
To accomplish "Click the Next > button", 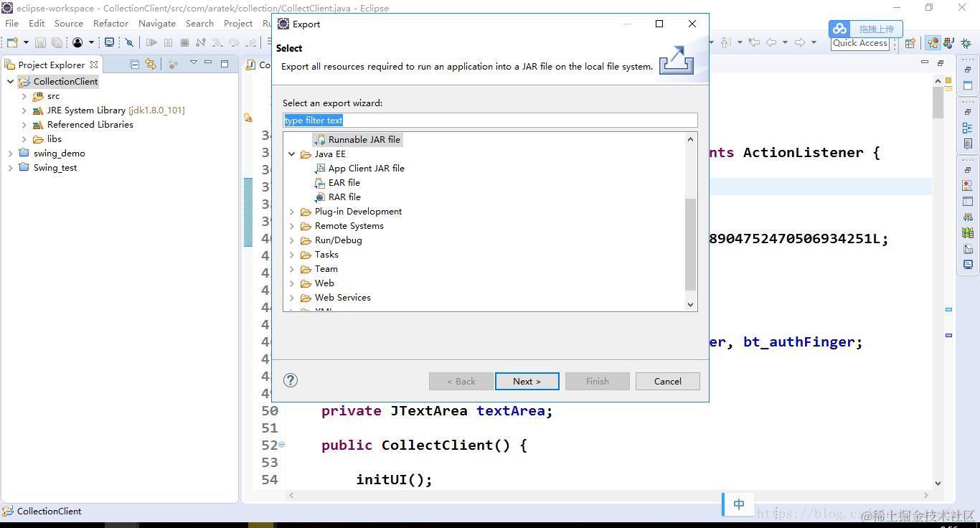I will (527, 381).
